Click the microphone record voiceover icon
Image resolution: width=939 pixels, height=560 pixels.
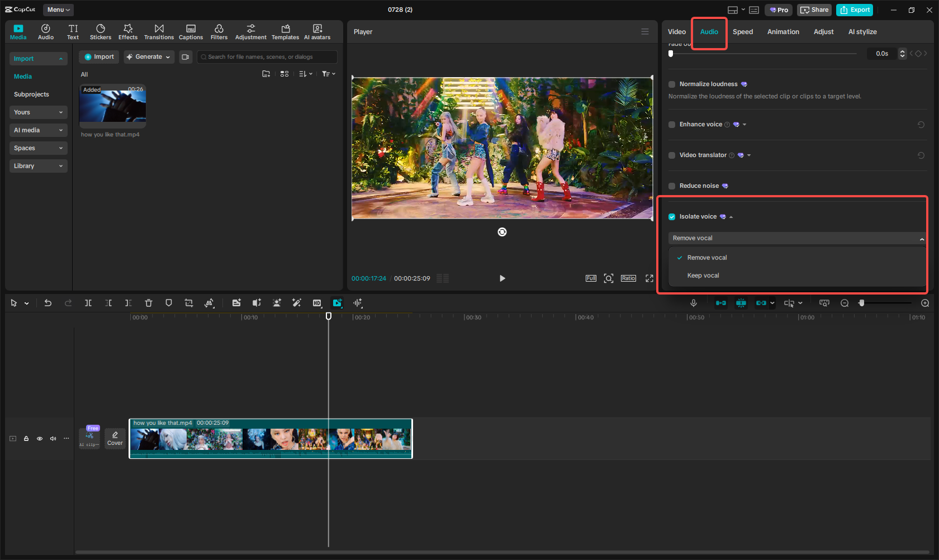click(x=693, y=303)
